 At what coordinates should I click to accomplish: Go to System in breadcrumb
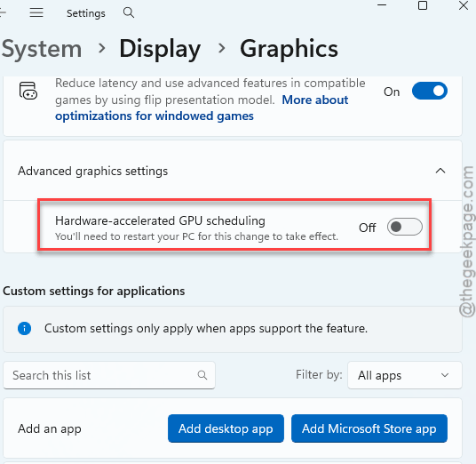(x=42, y=49)
